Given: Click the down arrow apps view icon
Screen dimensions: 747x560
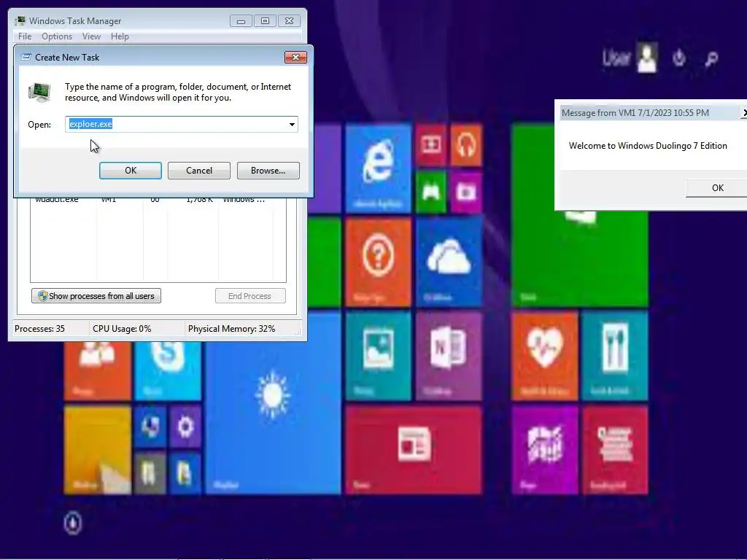Looking at the screenshot, I should [73, 522].
